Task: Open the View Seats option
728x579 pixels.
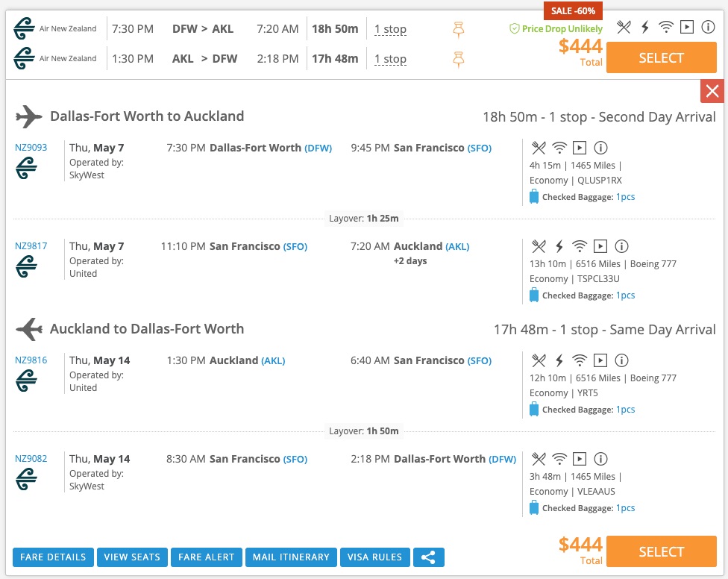Action: [132, 557]
